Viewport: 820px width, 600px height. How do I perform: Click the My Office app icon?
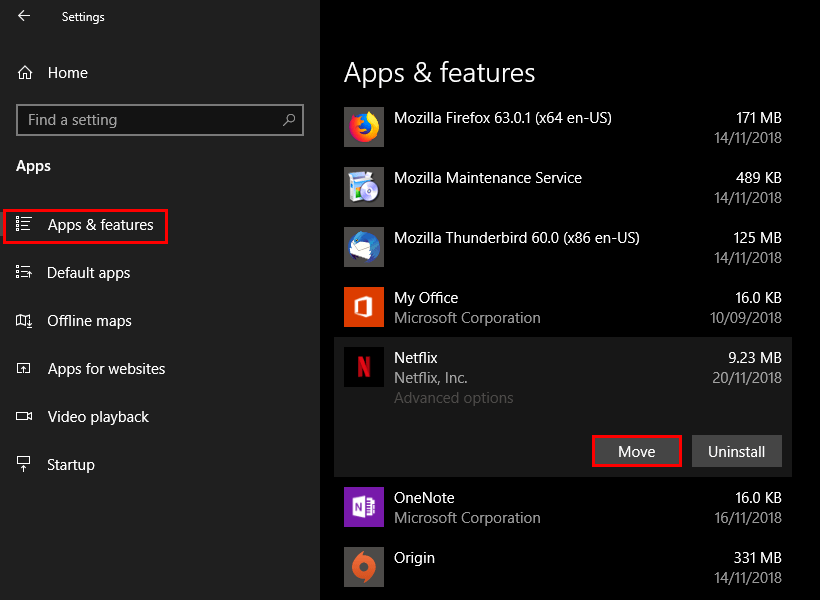click(364, 307)
